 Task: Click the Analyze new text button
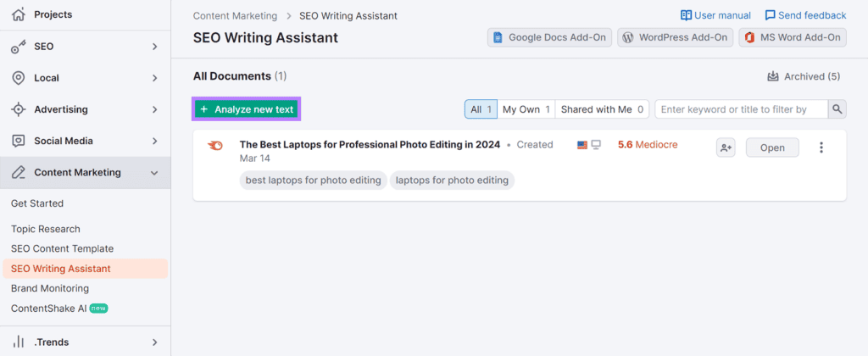tap(247, 109)
